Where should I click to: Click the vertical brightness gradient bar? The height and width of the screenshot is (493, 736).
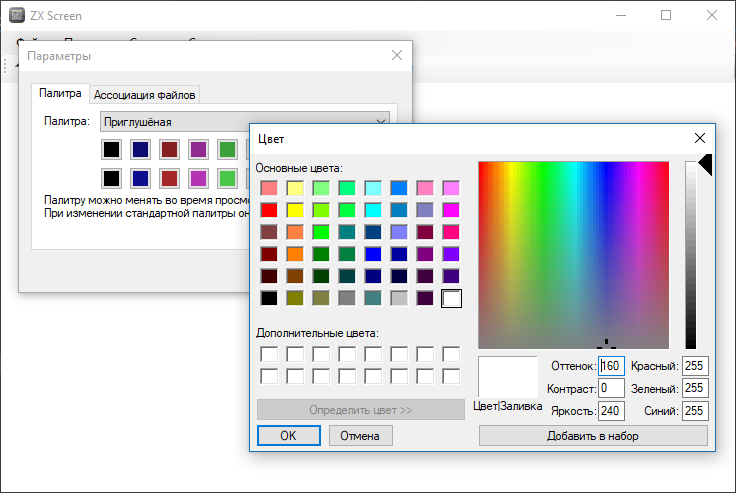point(690,255)
